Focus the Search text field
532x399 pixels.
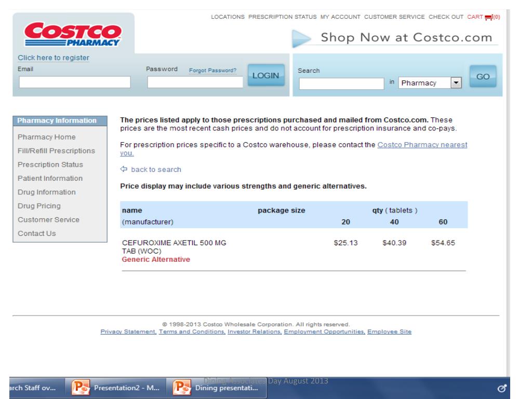(341, 84)
